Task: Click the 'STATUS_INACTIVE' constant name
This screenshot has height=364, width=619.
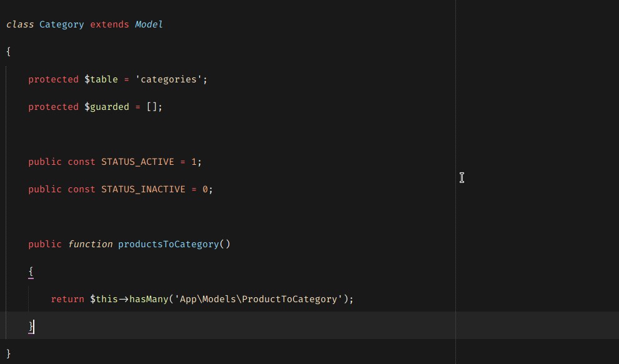Action: pyautogui.click(x=143, y=190)
